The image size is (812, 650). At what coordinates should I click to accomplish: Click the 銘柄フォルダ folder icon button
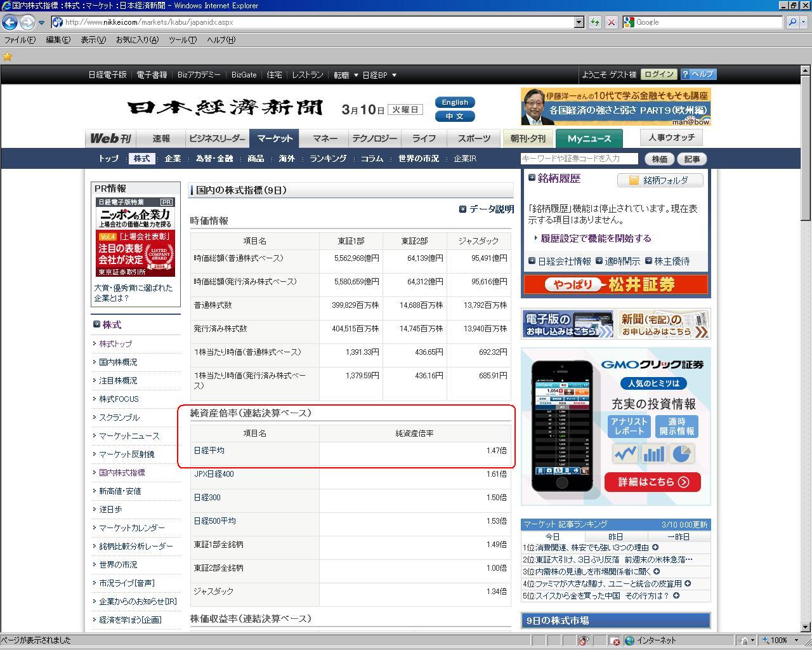point(660,180)
